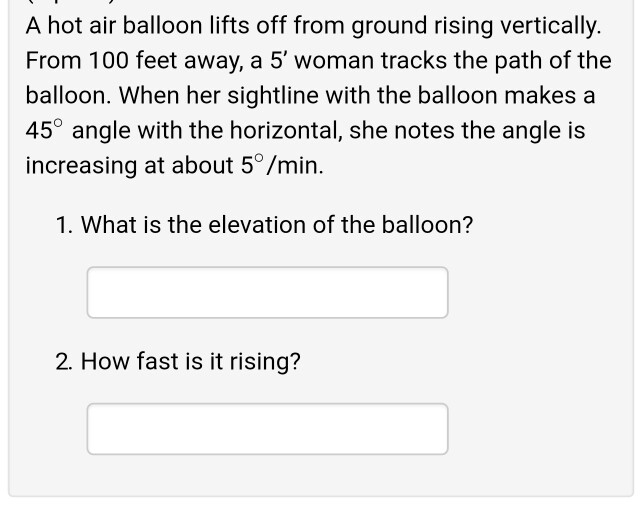Screen dimensions: 644x511
Task: Click the word 'vertically' in the first line
Action: [549, 25]
